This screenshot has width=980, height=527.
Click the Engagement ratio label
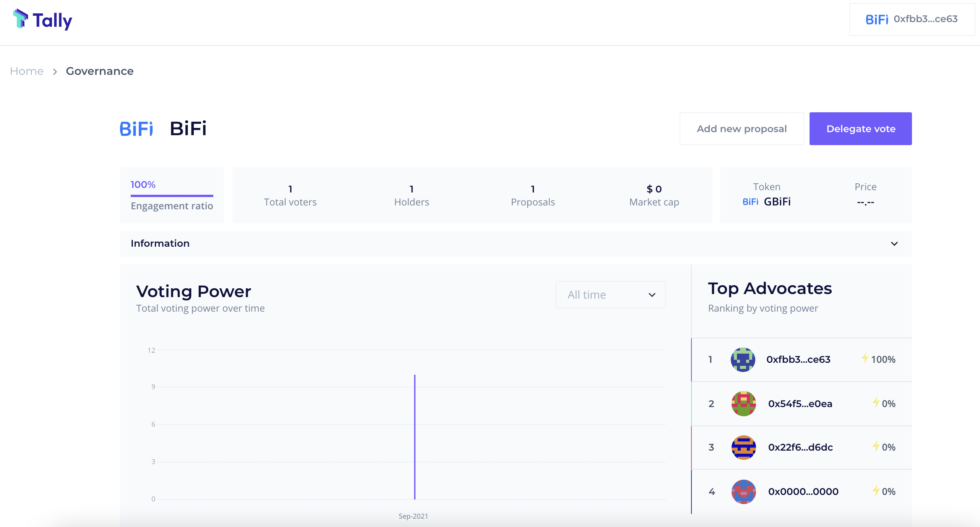point(172,206)
